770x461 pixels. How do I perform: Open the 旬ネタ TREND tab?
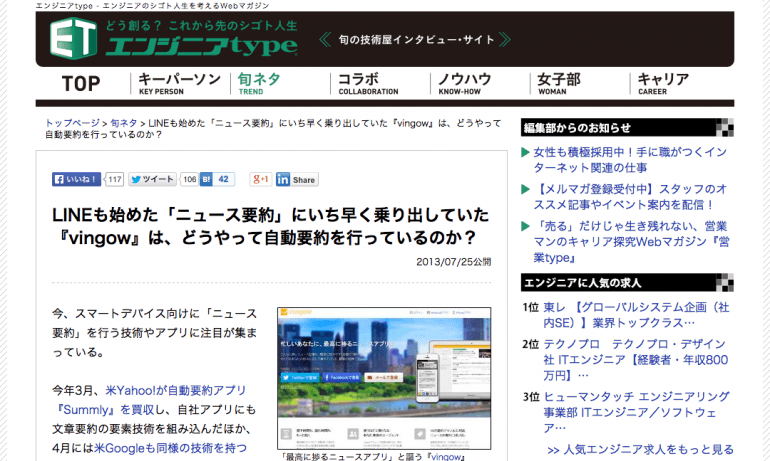pos(259,83)
